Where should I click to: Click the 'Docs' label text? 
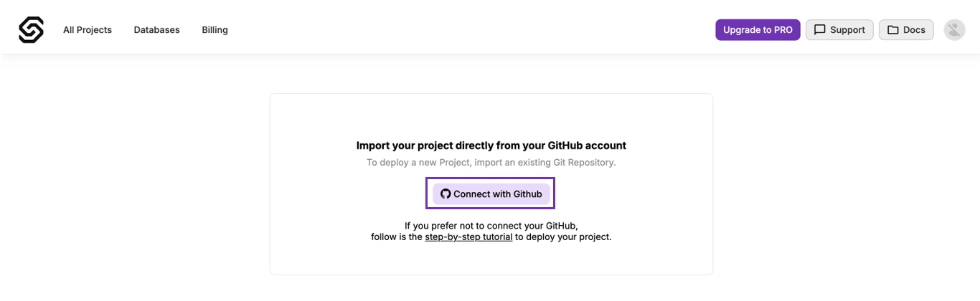[x=914, y=30]
